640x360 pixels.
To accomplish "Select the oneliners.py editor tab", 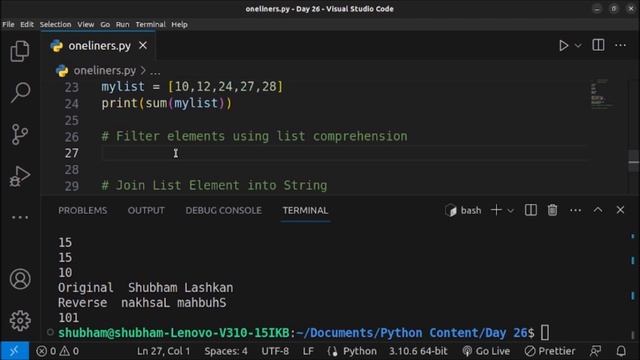I will (98, 46).
